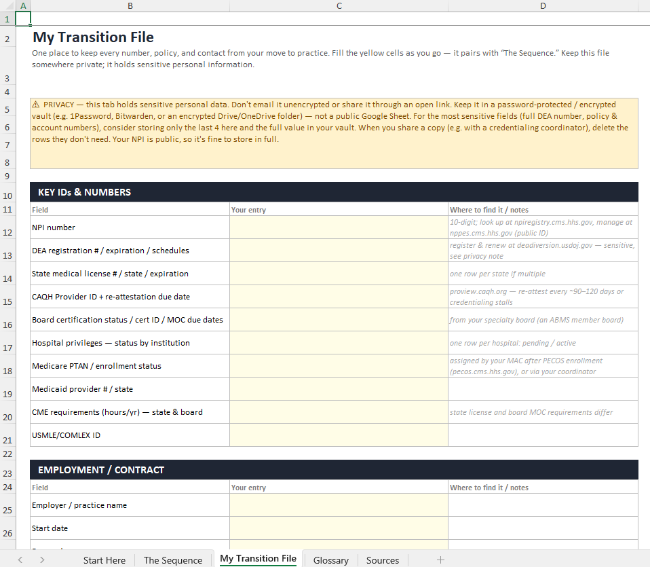Select the My Transition File tab
The width and height of the screenshot is (650, 567).
[258, 559]
